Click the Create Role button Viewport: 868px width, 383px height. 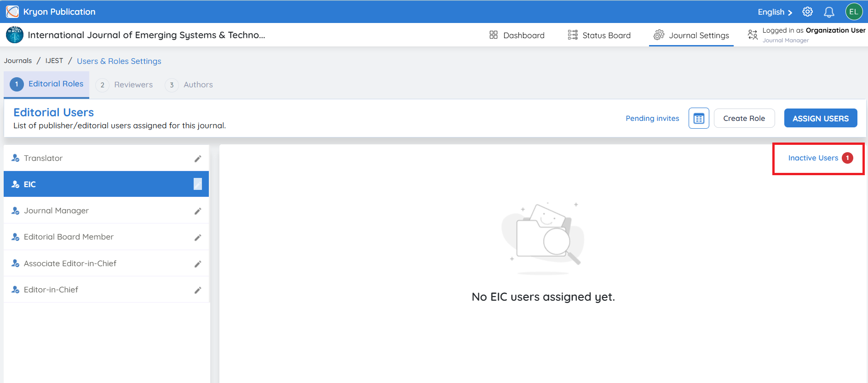pyautogui.click(x=744, y=118)
